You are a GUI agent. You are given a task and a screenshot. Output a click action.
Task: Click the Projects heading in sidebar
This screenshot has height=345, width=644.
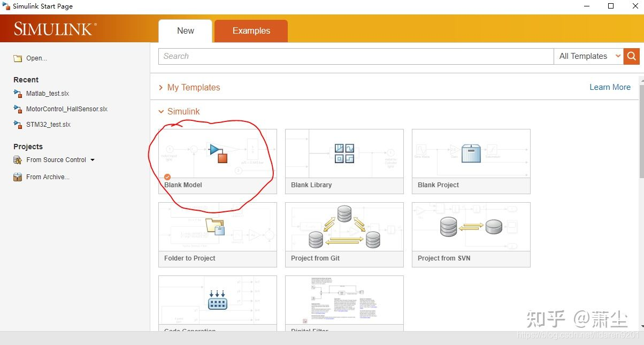coord(28,147)
